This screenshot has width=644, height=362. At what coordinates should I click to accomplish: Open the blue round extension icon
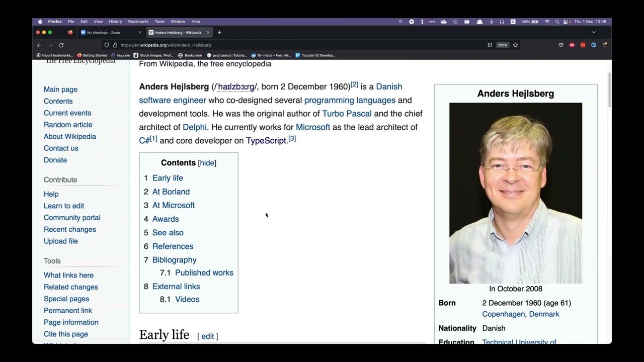pyautogui.click(x=594, y=45)
